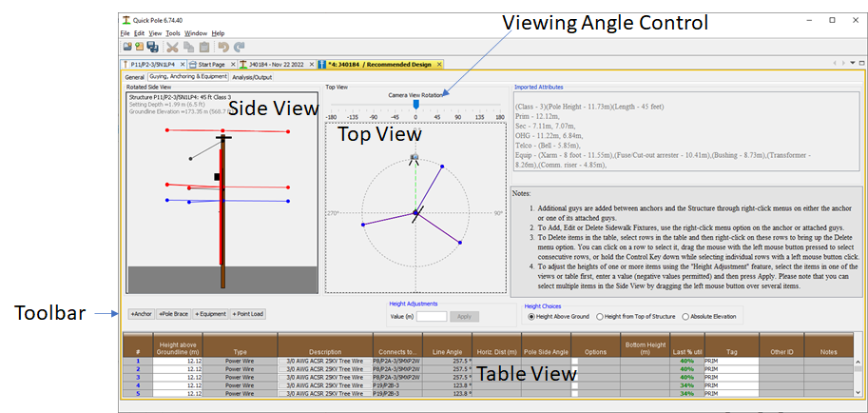Screen dimensions: 868x413
Task: Select the left anchor dot in Top View
Action: pos(363,225)
